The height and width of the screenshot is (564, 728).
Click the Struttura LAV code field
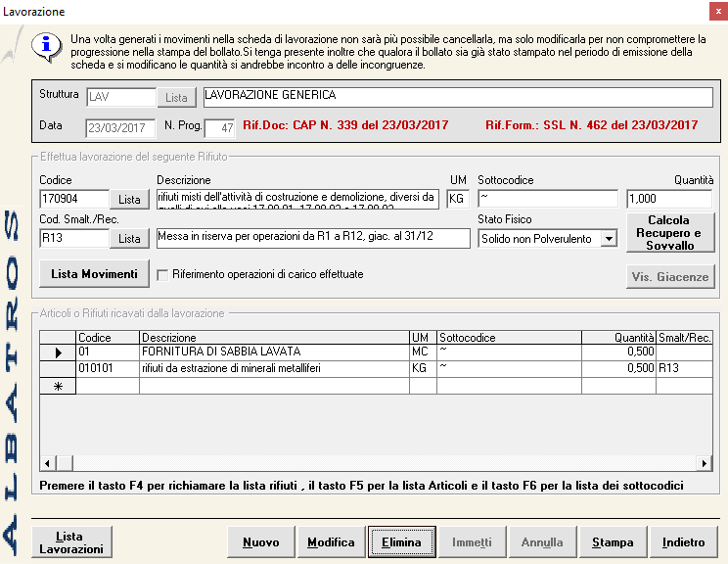coord(121,97)
